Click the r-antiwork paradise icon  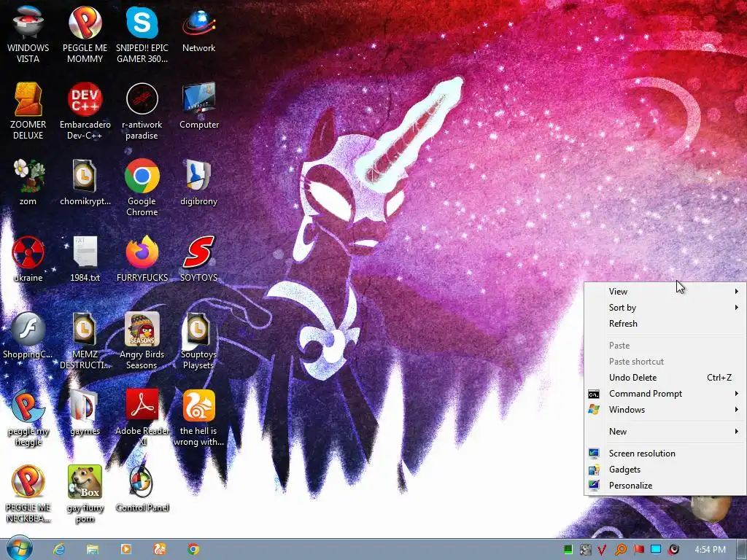pos(142,111)
